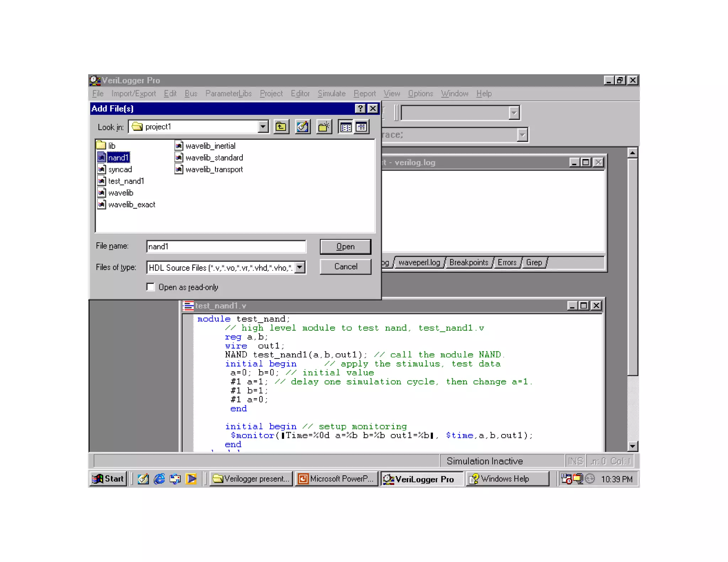Switch to the Details view icon
The width and height of the screenshot is (728, 562).
click(x=362, y=127)
